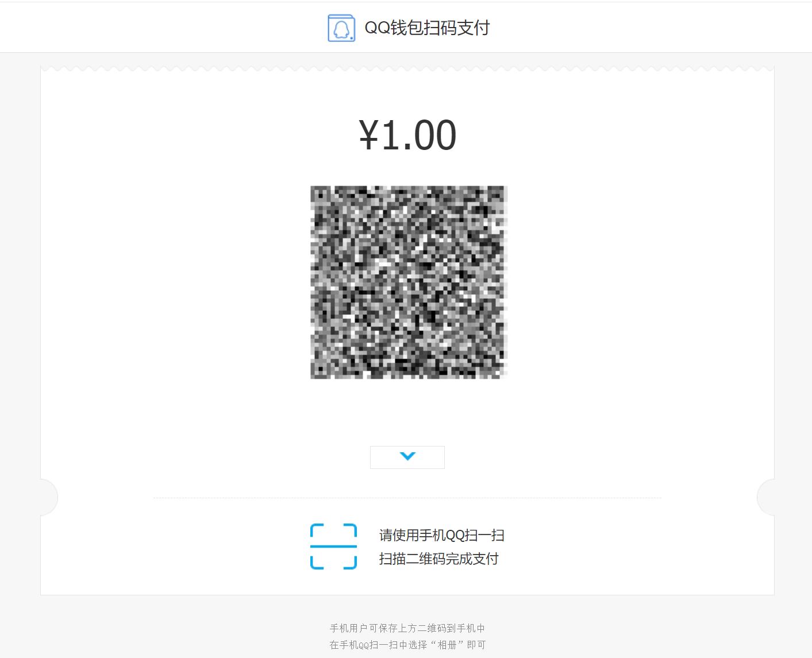Select the QR code image
Viewport: 812px width, 658px height.
[409, 282]
